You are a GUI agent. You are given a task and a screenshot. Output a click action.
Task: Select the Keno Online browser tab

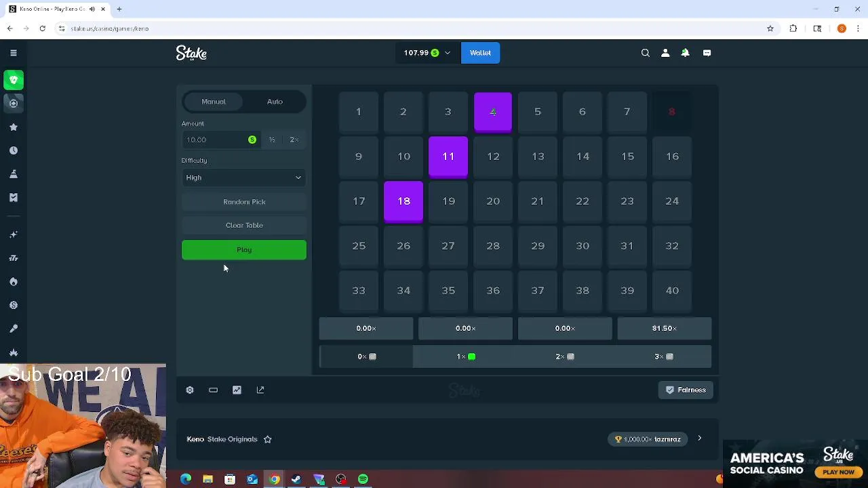[x=58, y=9]
